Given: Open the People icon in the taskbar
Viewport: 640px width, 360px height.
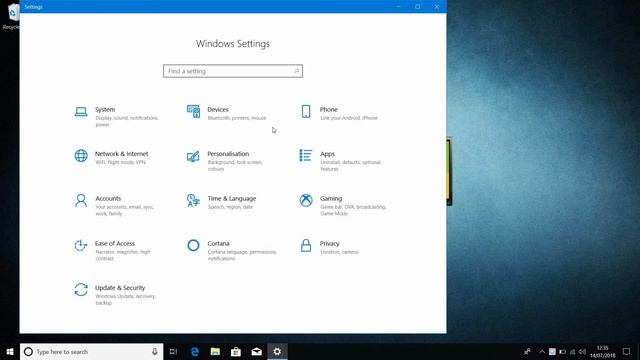Looking at the screenshot, I should [527, 351].
